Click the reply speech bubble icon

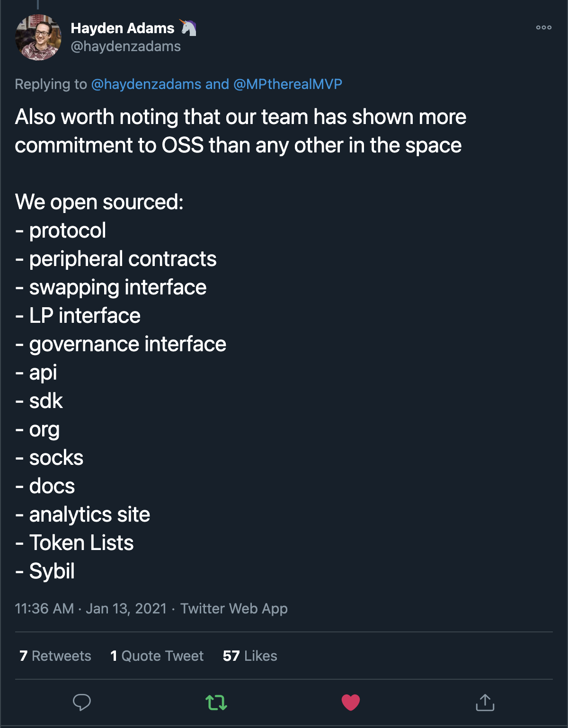pos(82,702)
